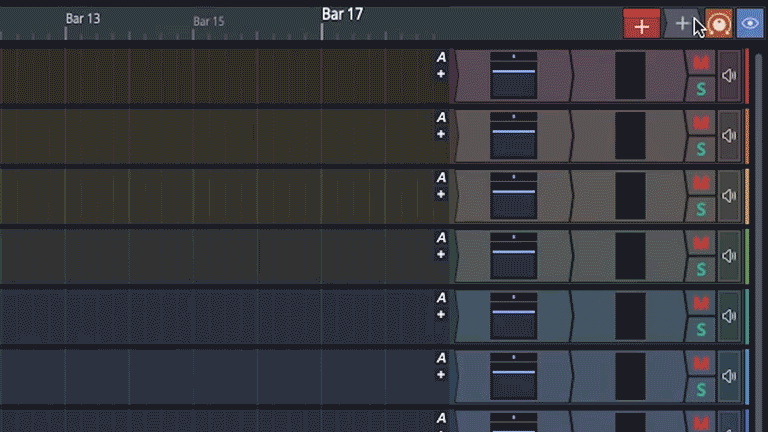Image resolution: width=768 pixels, height=432 pixels.
Task: Click speaker icon on first red track
Action: [x=729, y=76]
